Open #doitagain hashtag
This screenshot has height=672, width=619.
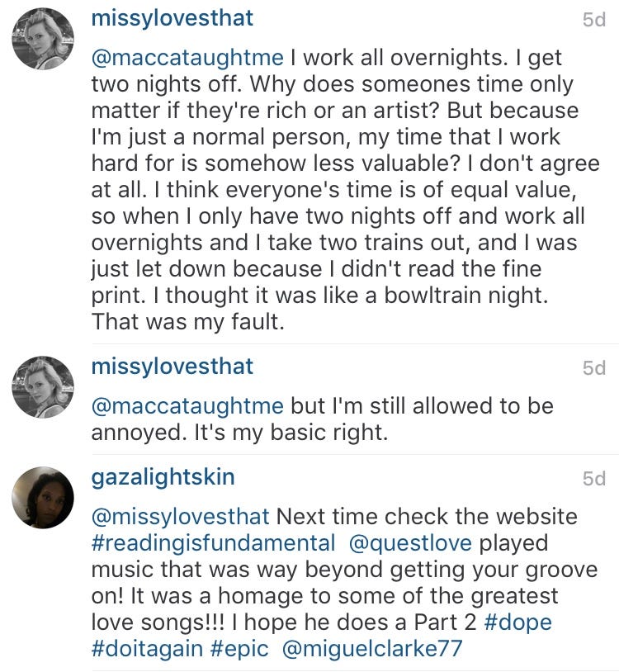coord(147,649)
